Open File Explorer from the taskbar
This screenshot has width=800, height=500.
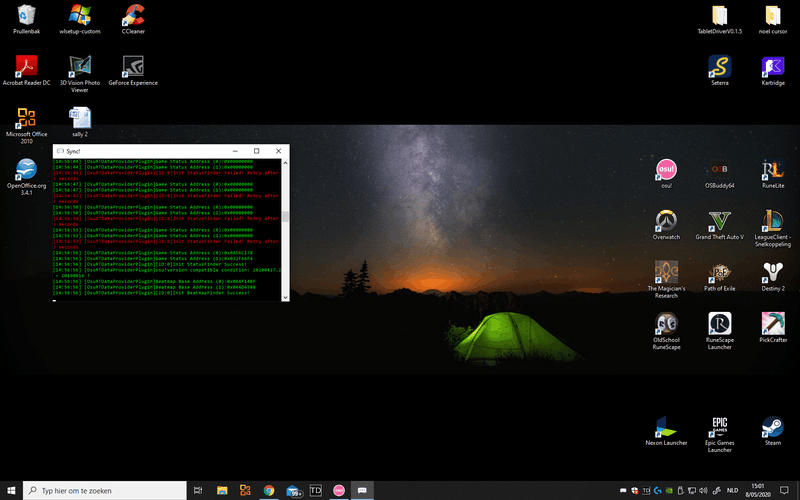tap(222, 490)
